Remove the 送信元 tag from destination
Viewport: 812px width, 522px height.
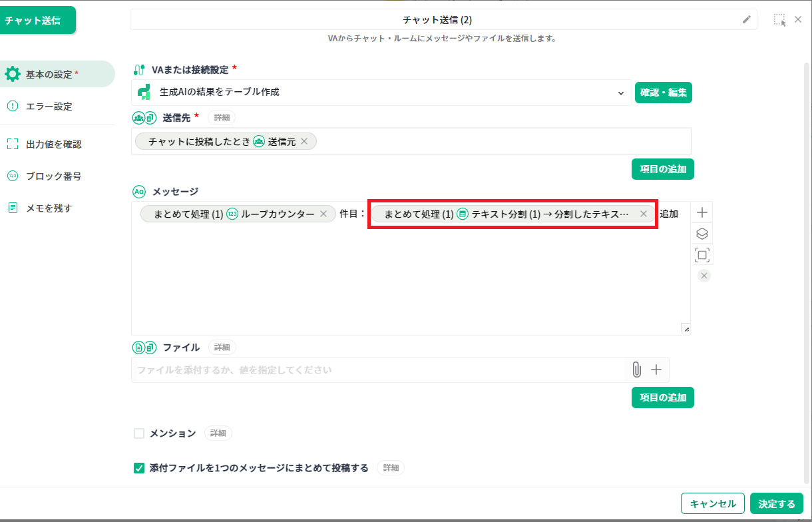click(304, 141)
